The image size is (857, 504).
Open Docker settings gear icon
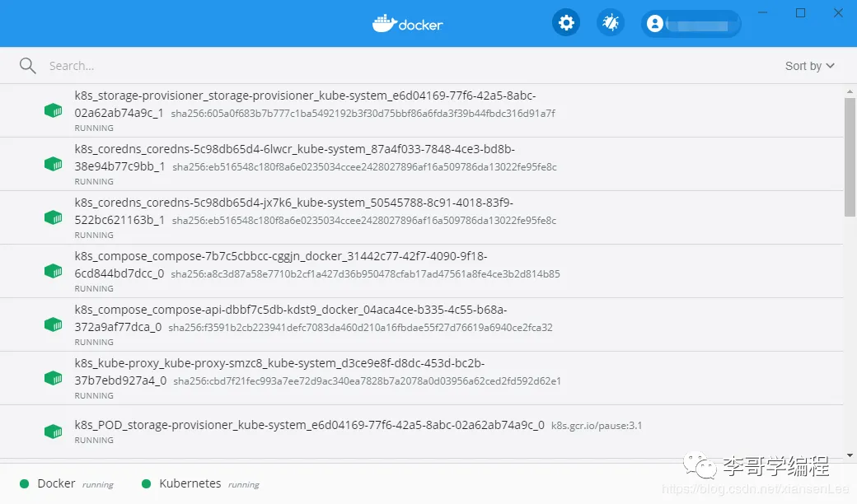point(565,23)
